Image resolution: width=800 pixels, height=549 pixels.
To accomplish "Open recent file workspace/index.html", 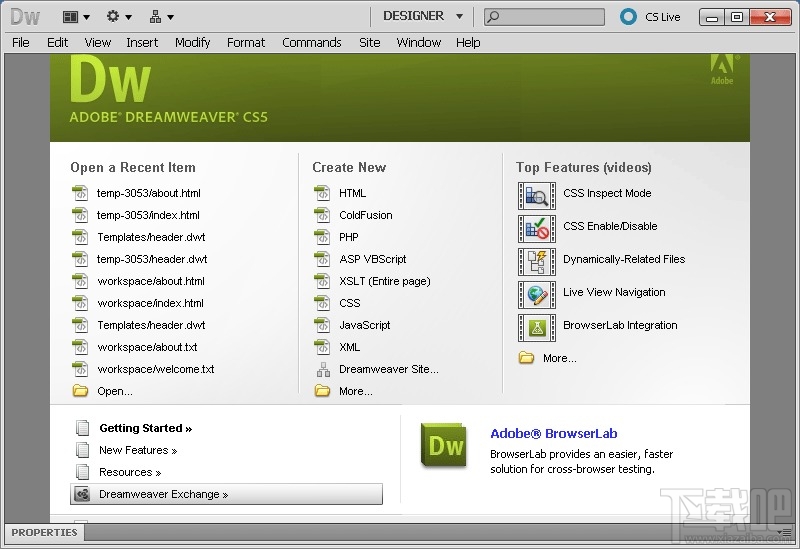I will point(151,303).
